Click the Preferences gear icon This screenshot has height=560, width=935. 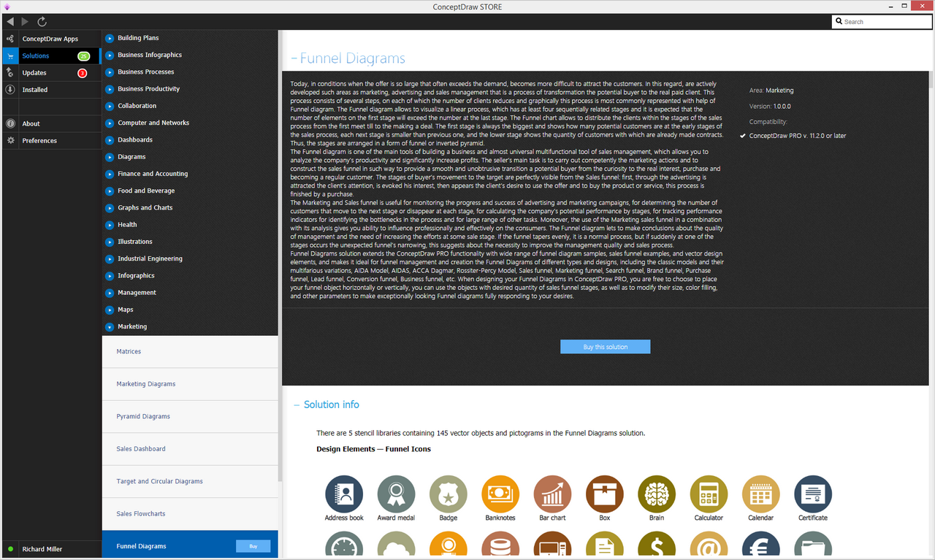(10, 140)
